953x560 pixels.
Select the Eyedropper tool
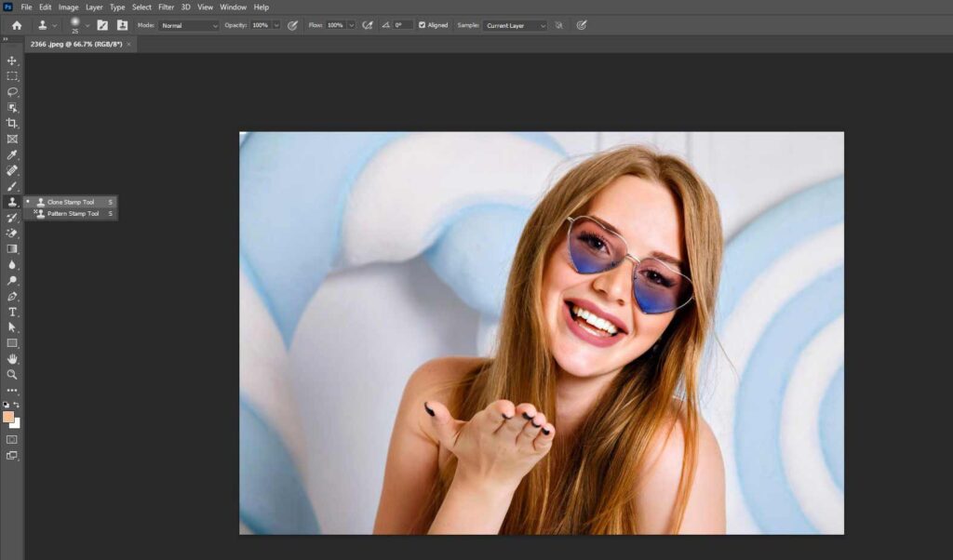coord(11,154)
